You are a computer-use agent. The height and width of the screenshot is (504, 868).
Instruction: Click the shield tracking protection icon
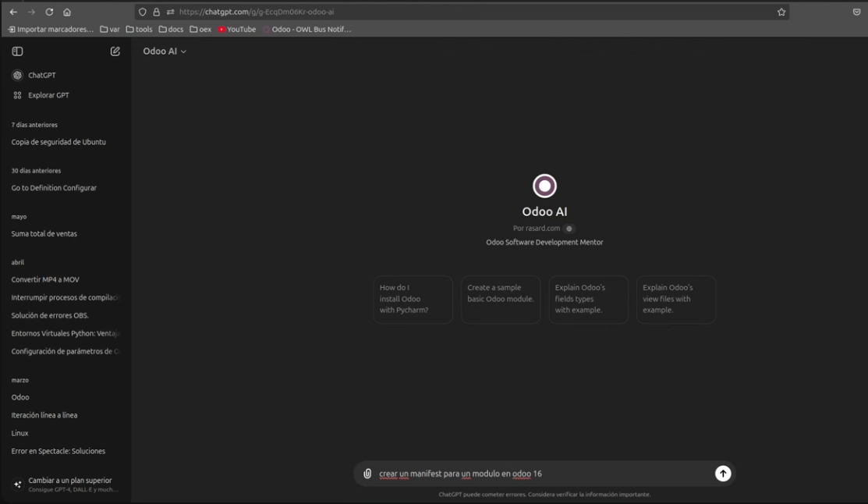pos(142,12)
